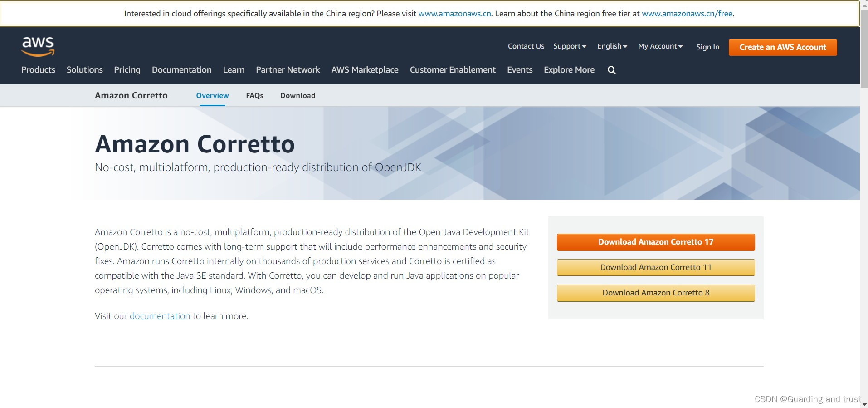Go to Pricing in navigation

pyautogui.click(x=127, y=70)
